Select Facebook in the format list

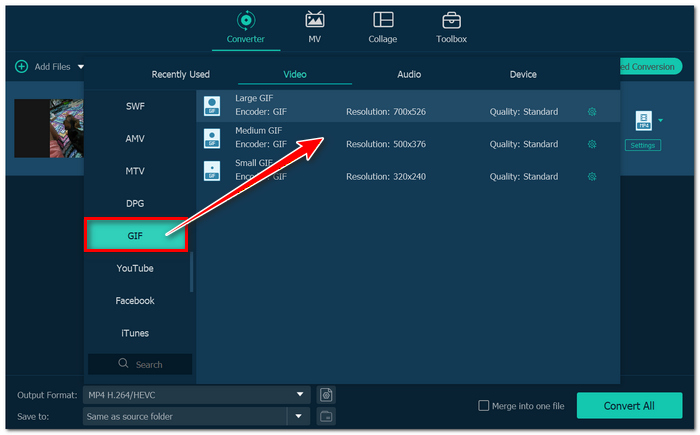135,301
